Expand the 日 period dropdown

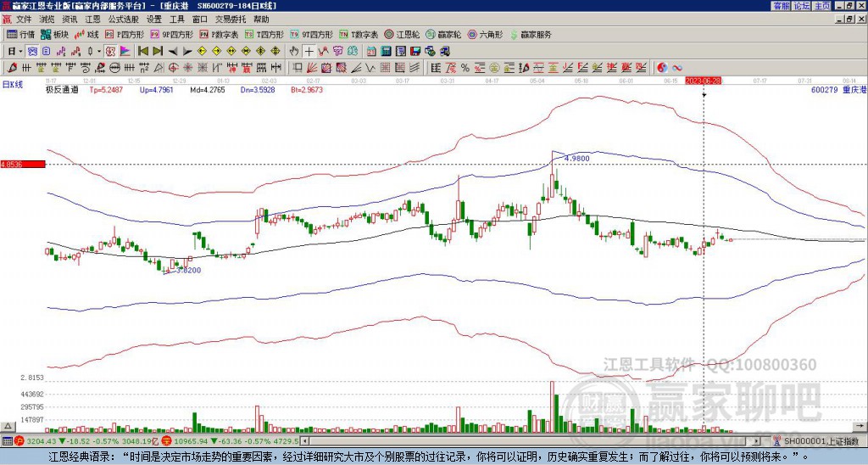click(x=21, y=52)
